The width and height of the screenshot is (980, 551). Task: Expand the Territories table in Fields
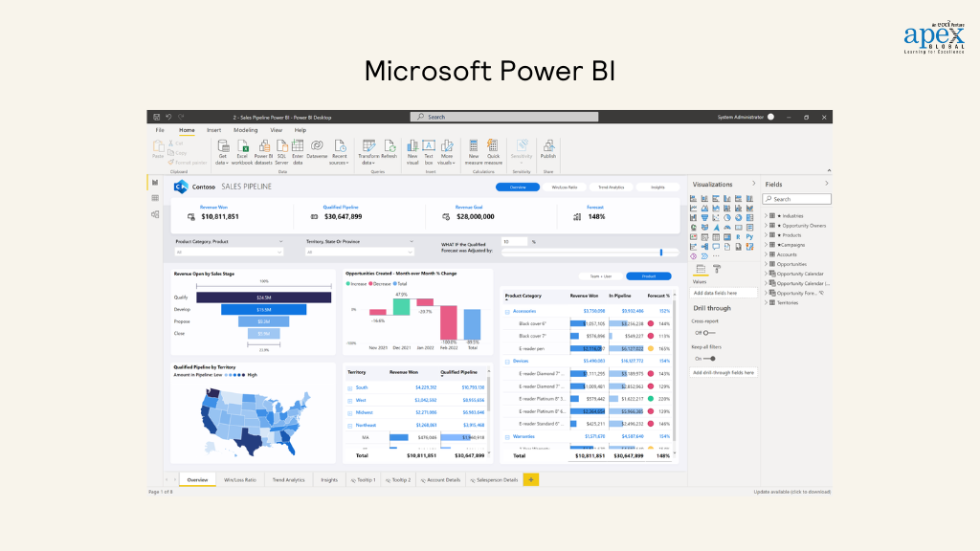click(767, 302)
